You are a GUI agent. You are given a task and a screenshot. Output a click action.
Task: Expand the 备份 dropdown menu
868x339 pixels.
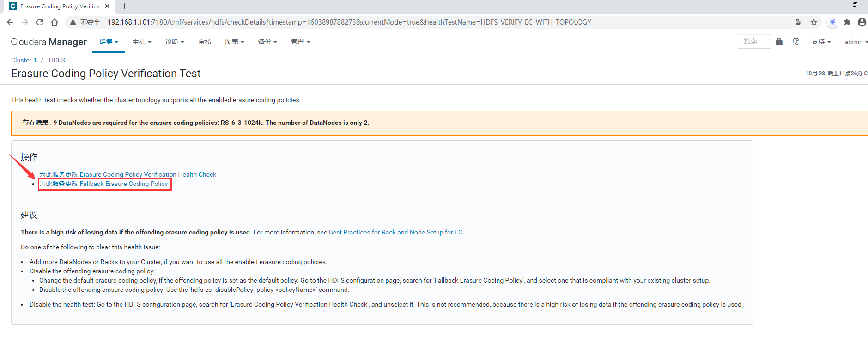(x=267, y=42)
